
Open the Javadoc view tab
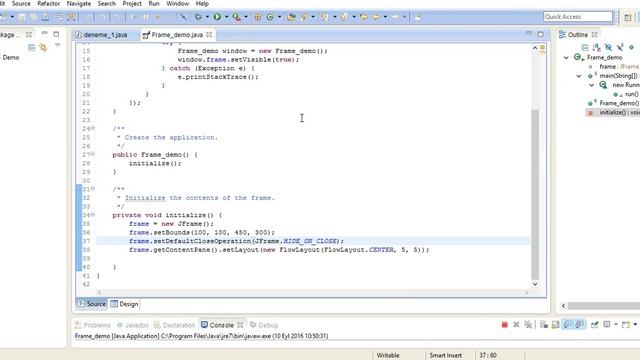tap(133, 325)
